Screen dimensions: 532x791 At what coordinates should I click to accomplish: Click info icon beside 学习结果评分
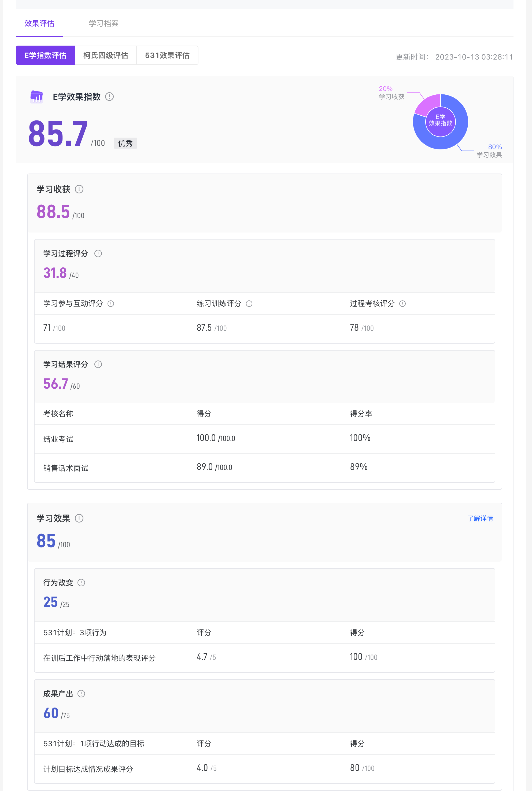tap(98, 364)
